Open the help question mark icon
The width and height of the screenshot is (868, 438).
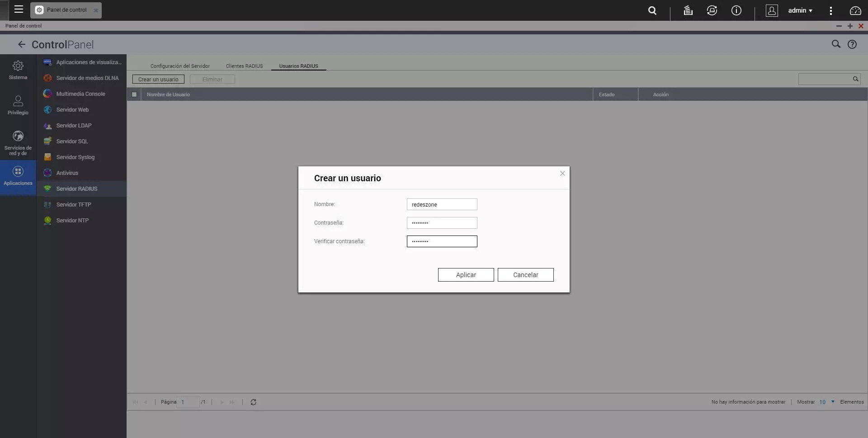click(x=853, y=44)
